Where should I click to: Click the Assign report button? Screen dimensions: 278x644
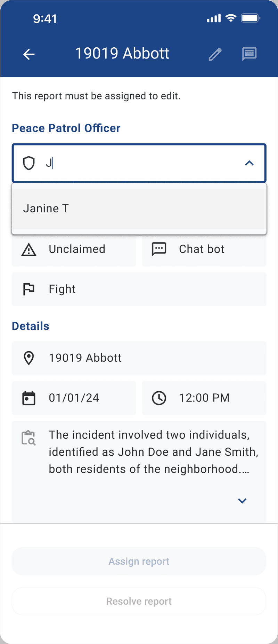pyautogui.click(x=139, y=561)
